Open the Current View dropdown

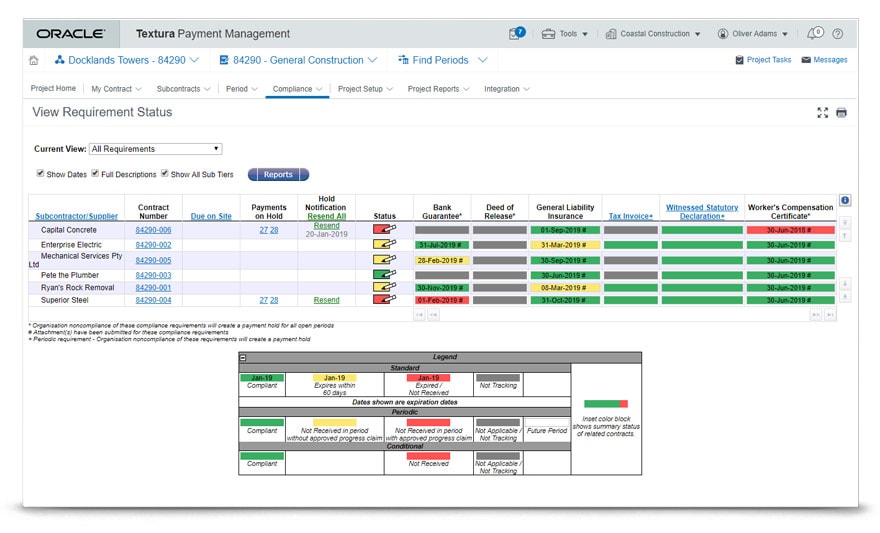(x=155, y=149)
